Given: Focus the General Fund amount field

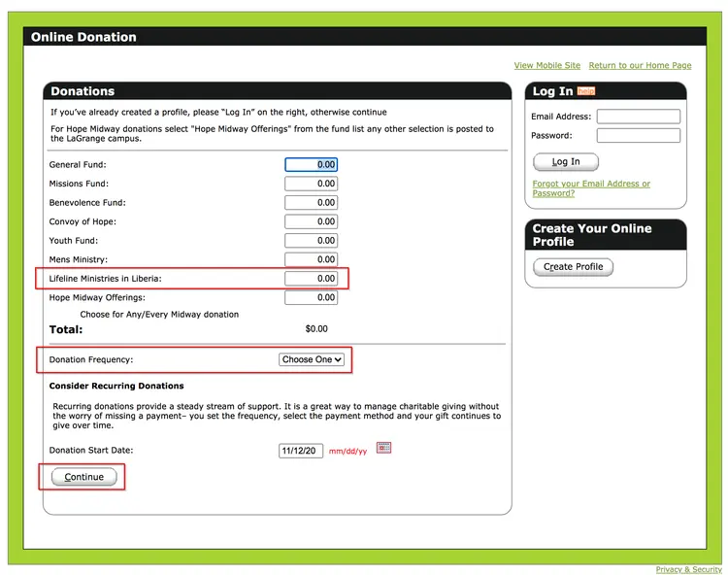Looking at the screenshot, I should pyautogui.click(x=311, y=165).
